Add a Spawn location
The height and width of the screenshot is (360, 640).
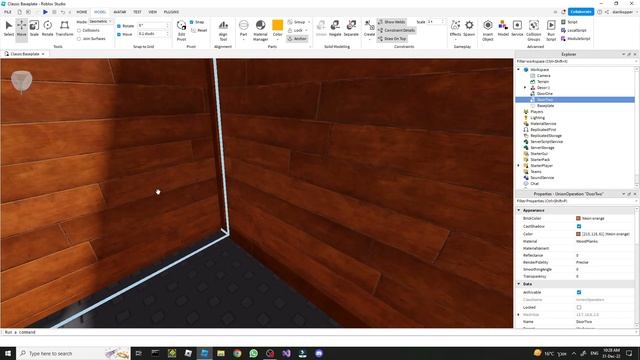pos(469,28)
